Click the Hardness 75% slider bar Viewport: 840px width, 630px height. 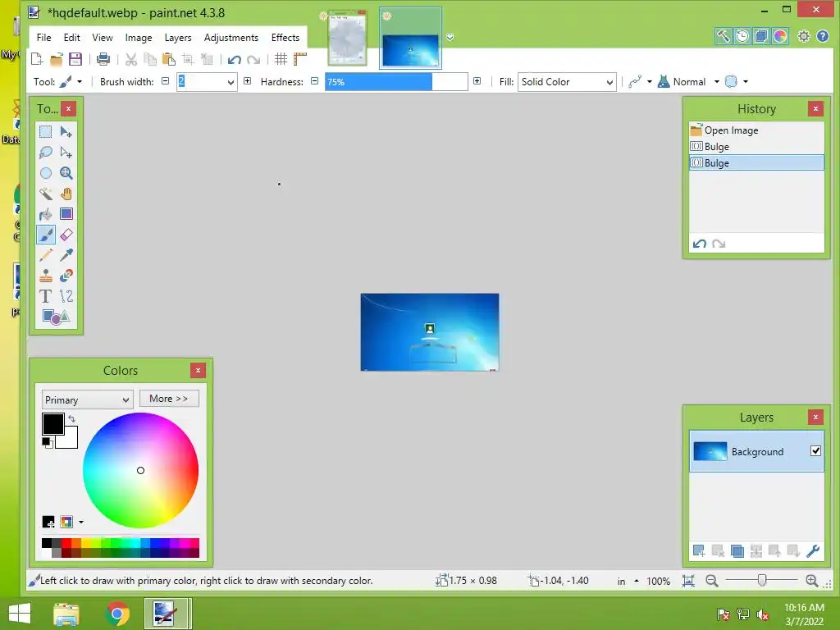coord(396,82)
